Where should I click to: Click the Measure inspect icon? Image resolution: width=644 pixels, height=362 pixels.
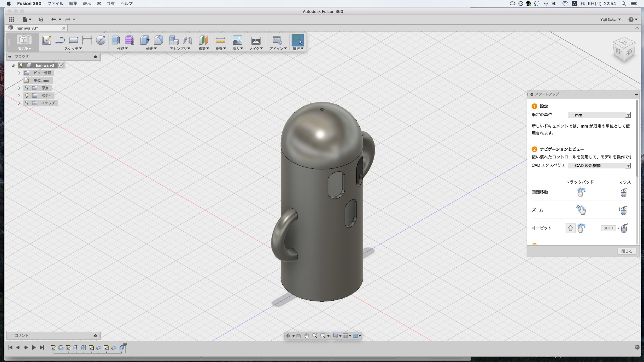[220, 40]
